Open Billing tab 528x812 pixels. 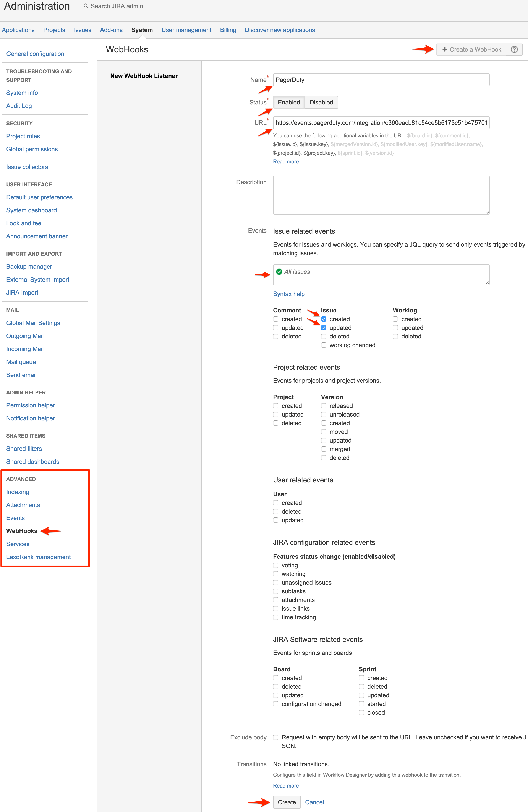pos(228,30)
